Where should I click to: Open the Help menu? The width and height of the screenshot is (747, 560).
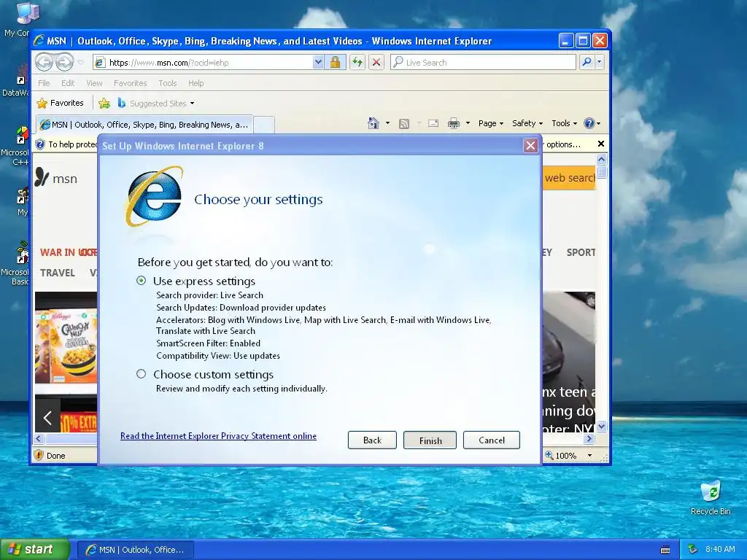[x=196, y=83]
